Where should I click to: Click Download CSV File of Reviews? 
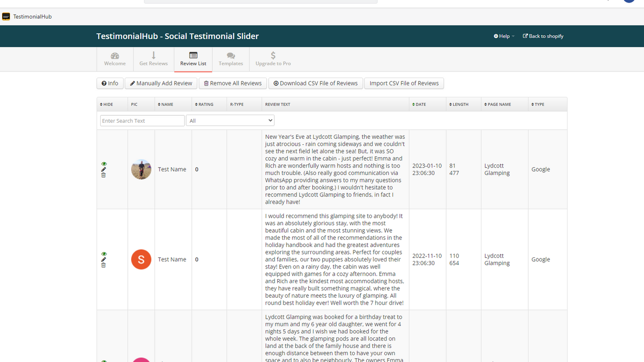tap(315, 83)
